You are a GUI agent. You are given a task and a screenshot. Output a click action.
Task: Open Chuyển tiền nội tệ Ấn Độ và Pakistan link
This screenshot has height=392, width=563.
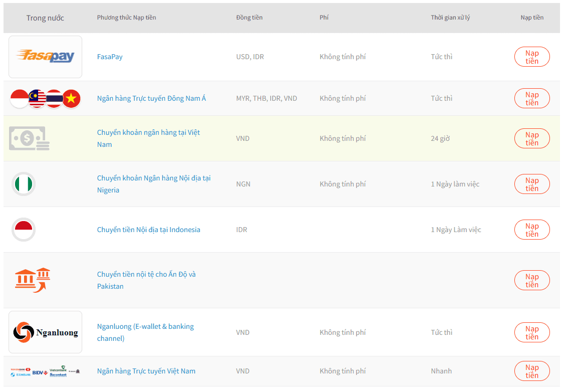tap(146, 280)
